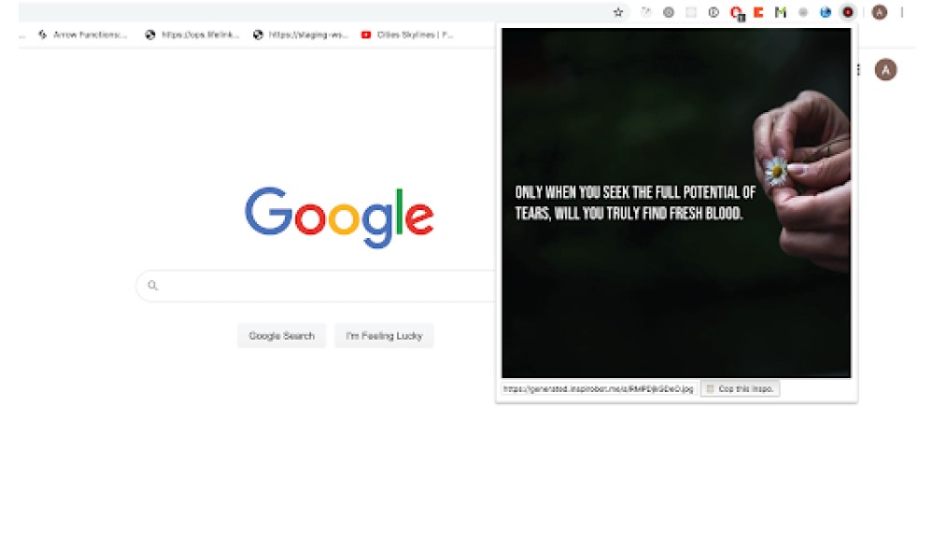
Task: Open the https://staging-ws bookmark
Action: click(x=301, y=35)
